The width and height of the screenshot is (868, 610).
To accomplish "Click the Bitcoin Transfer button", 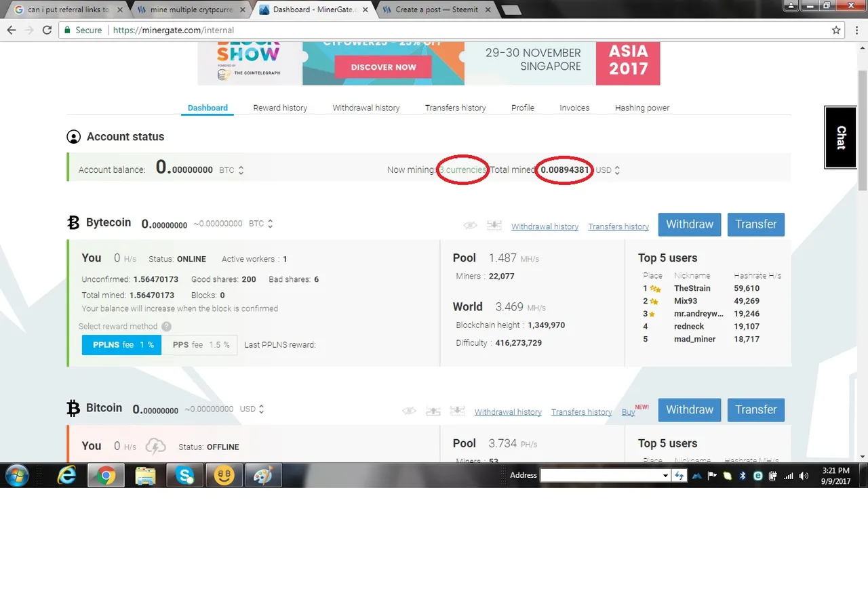I will (756, 409).
